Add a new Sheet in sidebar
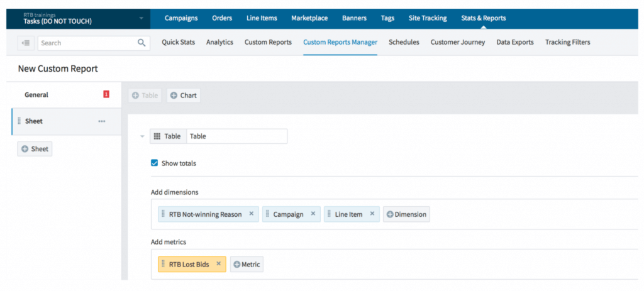This screenshot has height=291, width=644. click(x=35, y=149)
